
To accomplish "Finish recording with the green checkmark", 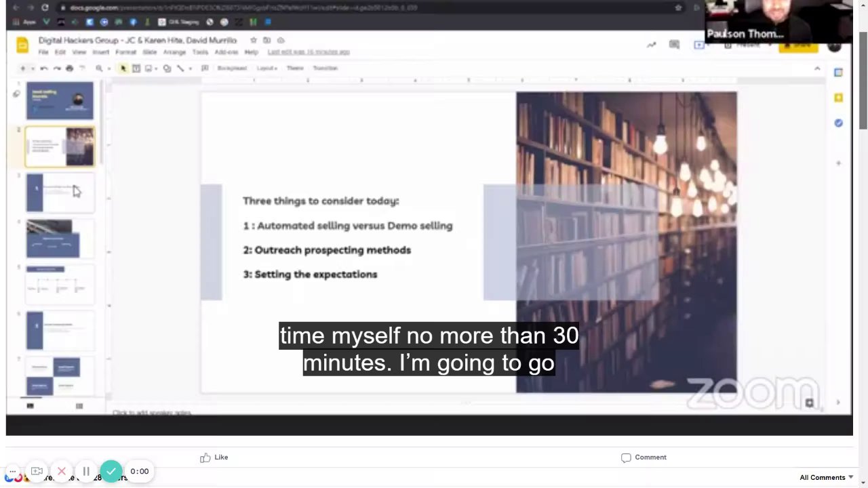I will (111, 471).
